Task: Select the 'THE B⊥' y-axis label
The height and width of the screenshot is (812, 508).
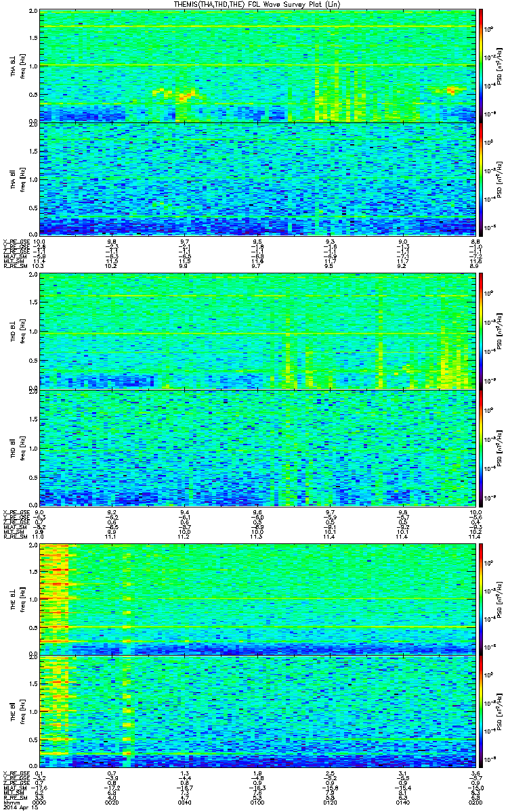Action: coord(13,599)
